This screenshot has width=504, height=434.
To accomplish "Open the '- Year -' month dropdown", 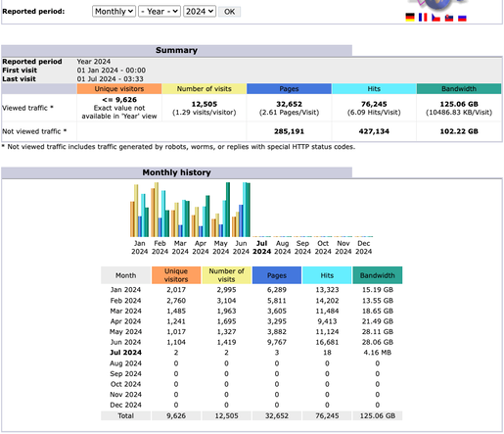I will pyautogui.click(x=160, y=12).
